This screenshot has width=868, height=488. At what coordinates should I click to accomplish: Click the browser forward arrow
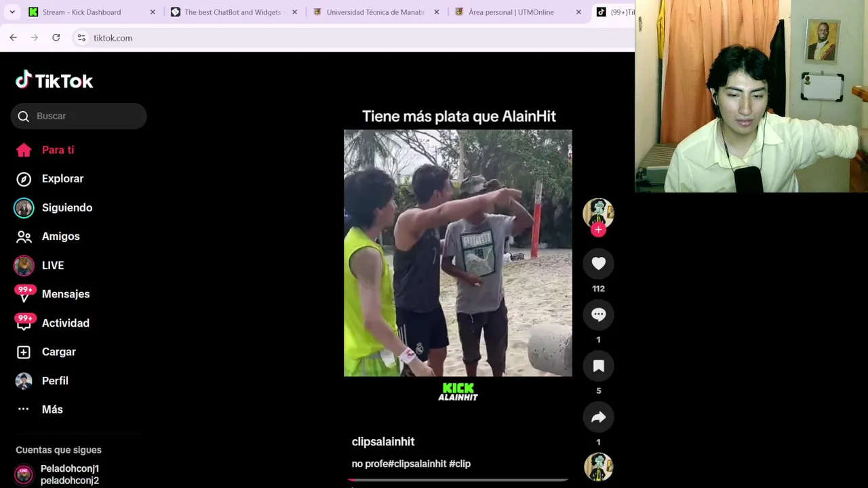tap(35, 38)
